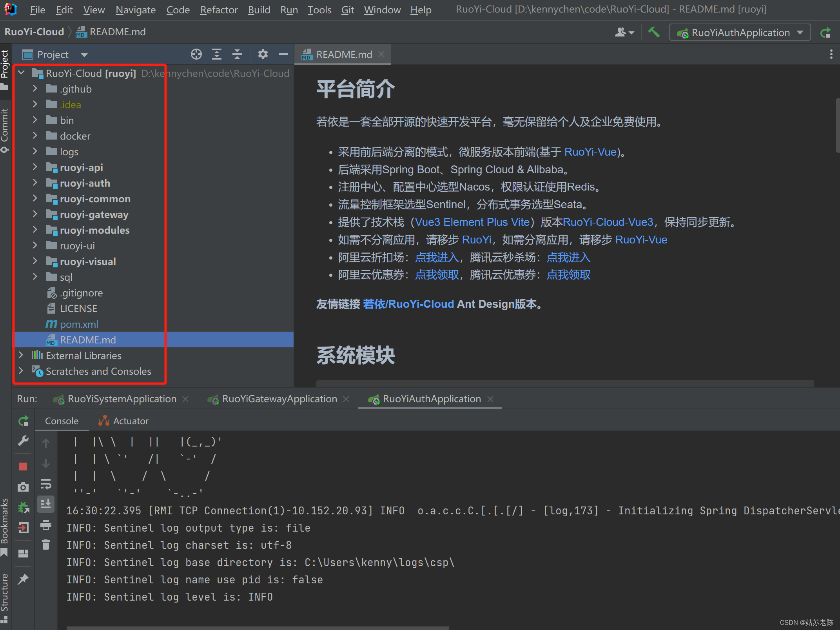Expand the docker folder
This screenshot has height=630, width=840.
(35, 136)
